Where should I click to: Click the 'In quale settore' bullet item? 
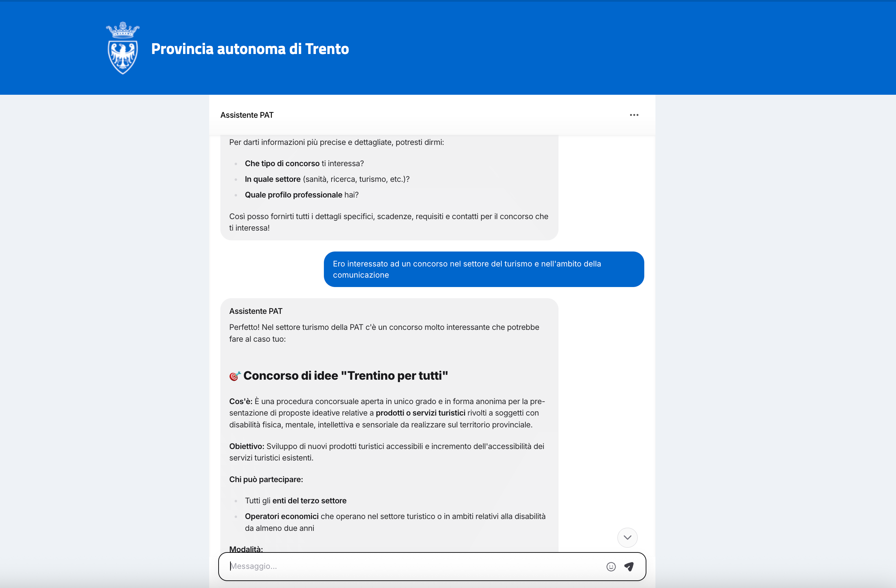273,179
